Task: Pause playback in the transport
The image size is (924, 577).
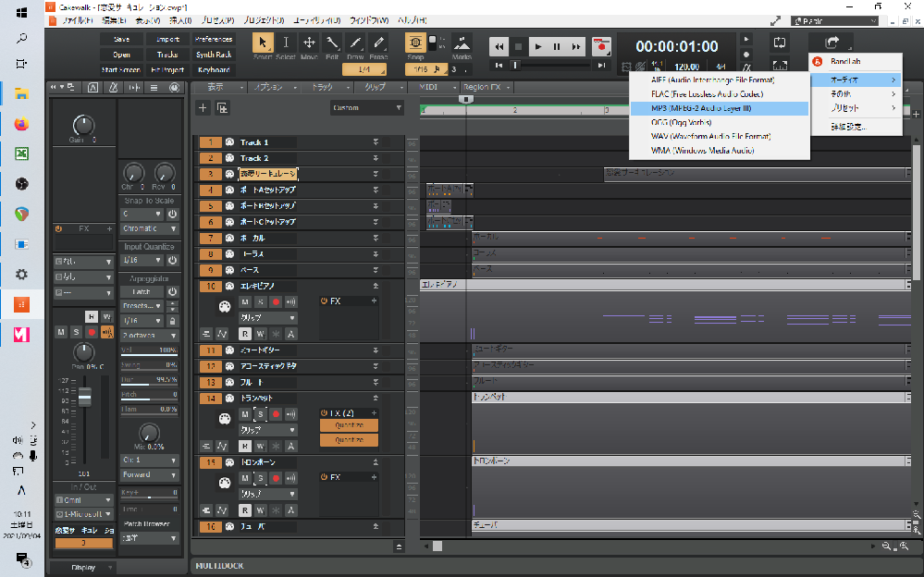Action: (556, 46)
